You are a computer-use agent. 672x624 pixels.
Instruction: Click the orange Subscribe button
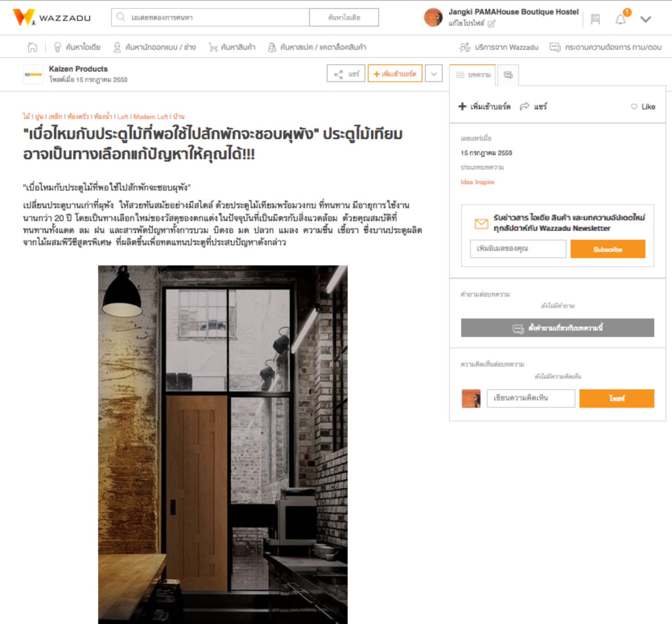[x=607, y=249]
